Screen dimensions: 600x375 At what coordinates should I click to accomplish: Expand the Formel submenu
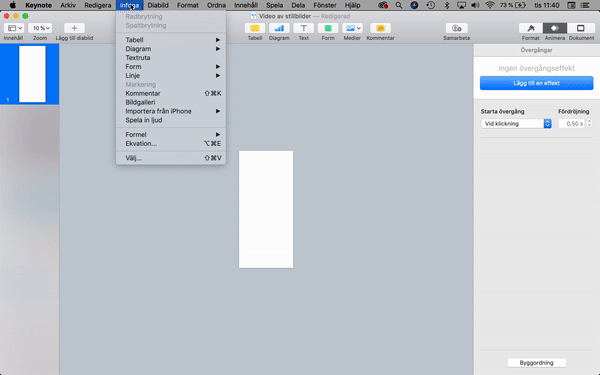pyautogui.click(x=171, y=135)
